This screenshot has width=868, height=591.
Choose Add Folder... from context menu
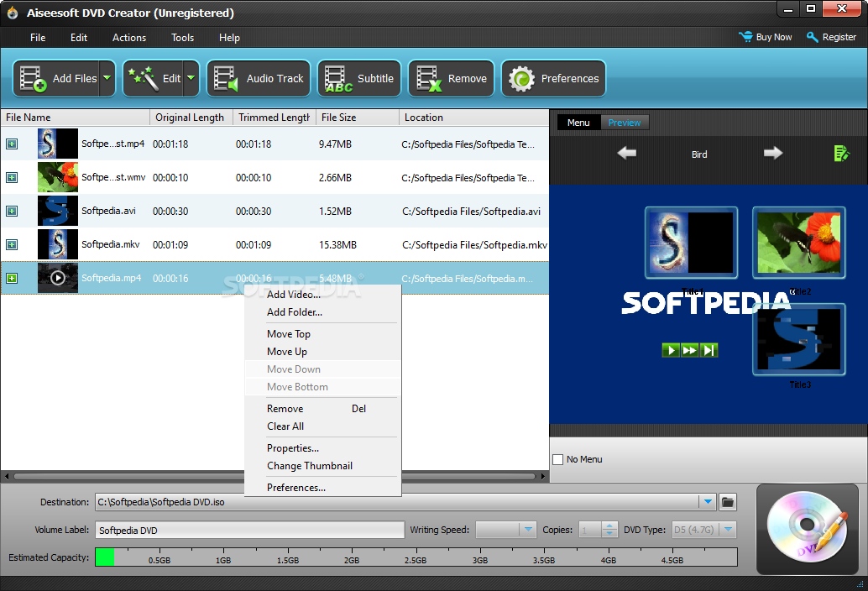tap(322, 312)
